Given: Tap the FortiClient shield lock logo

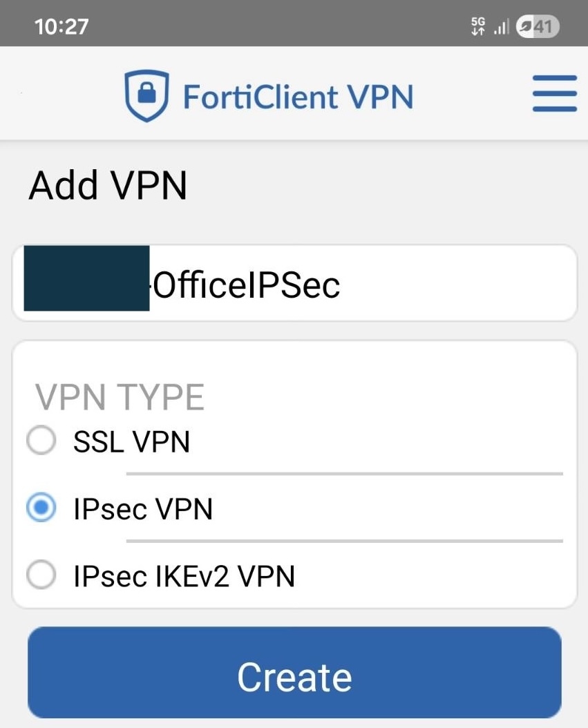Looking at the screenshot, I should point(146,95).
